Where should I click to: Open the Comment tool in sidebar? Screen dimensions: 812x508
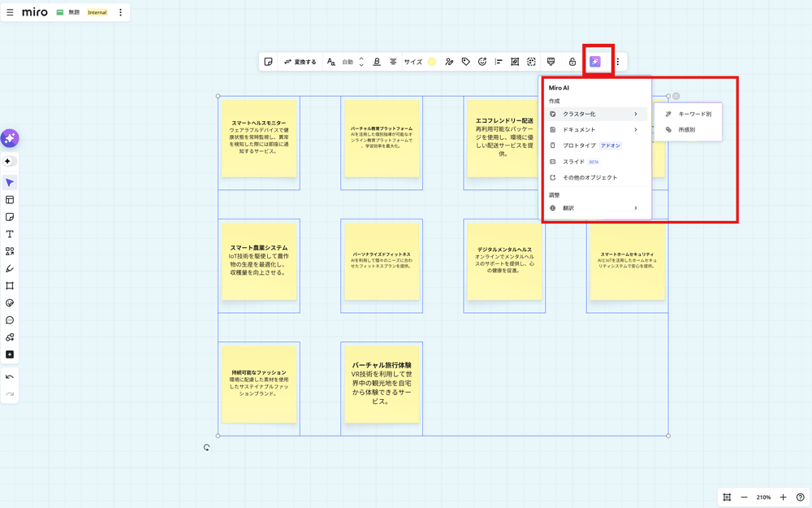[x=10, y=320]
